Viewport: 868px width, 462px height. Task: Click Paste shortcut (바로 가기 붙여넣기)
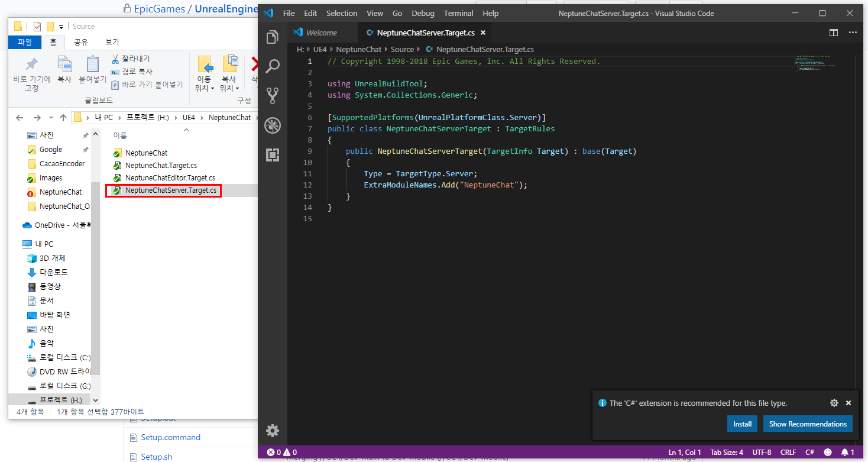click(x=147, y=85)
